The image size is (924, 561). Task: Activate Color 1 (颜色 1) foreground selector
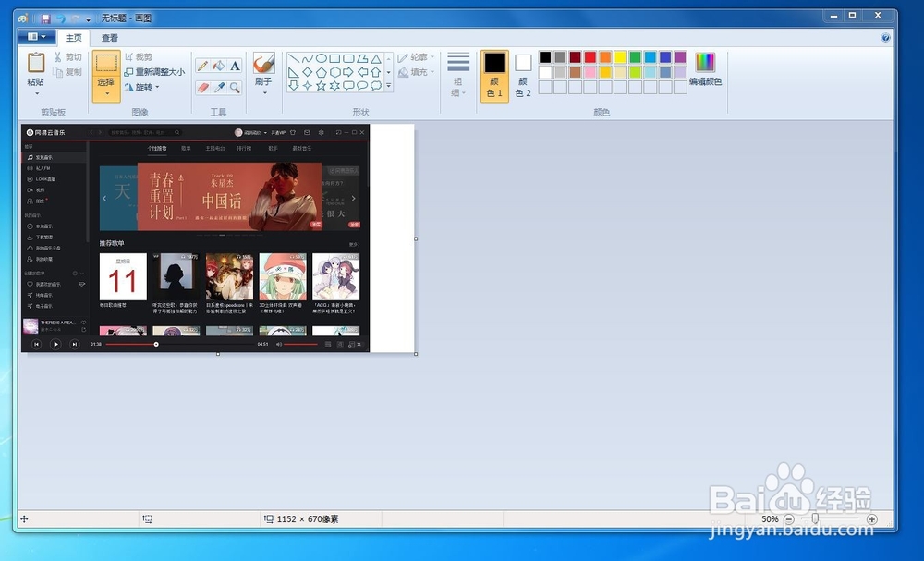pos(494,76)
